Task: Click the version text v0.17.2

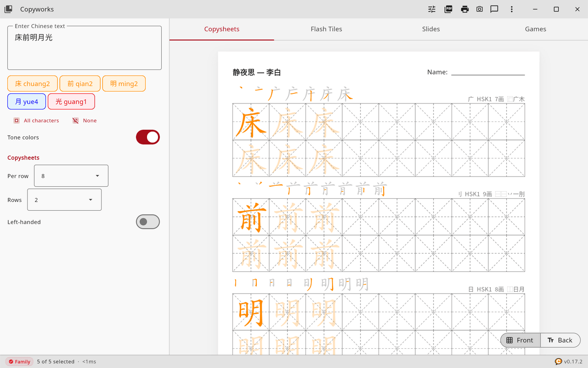Action: (573, 362)
